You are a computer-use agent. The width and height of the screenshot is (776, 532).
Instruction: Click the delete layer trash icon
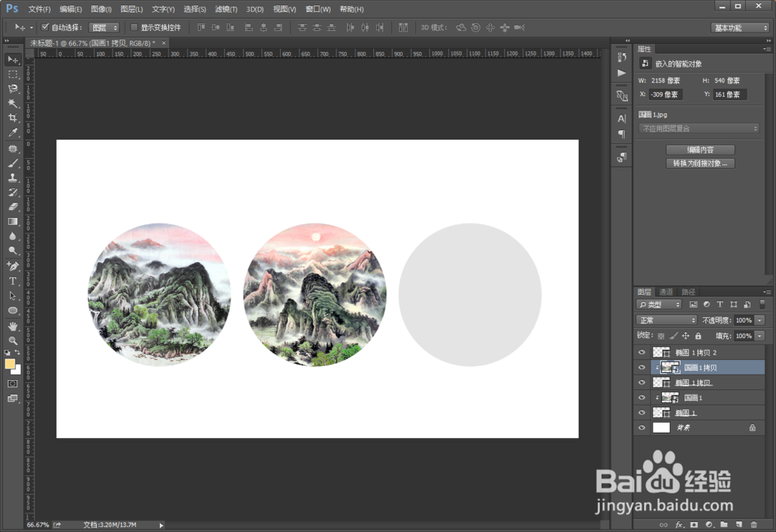(753, 524)
